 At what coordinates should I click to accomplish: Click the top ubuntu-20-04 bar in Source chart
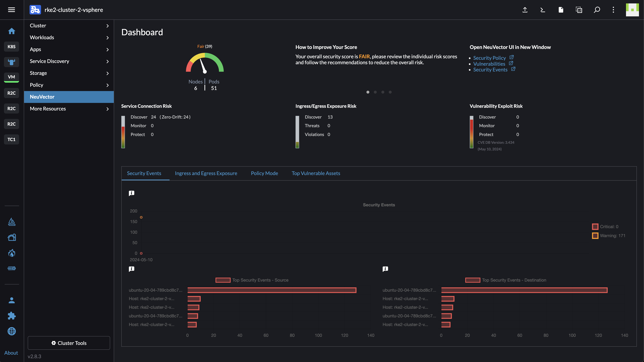tap(272, 290)
